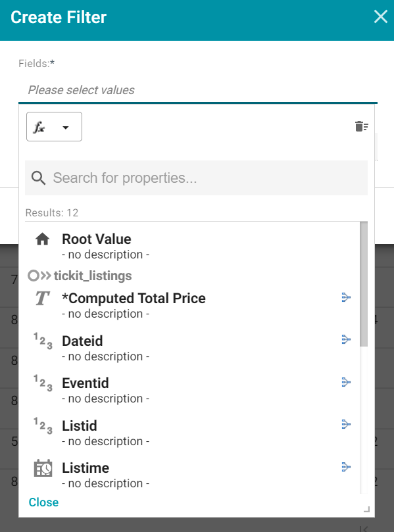Click the path arrow for Listime

click(346, 467)
